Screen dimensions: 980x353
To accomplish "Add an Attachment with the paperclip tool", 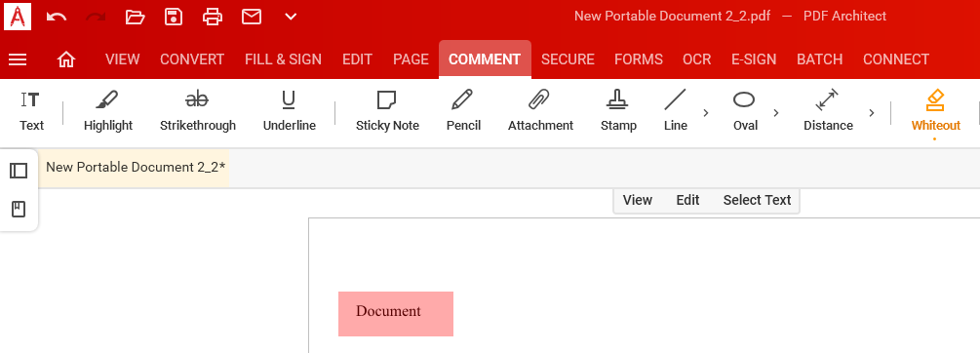I will (540, 111).
